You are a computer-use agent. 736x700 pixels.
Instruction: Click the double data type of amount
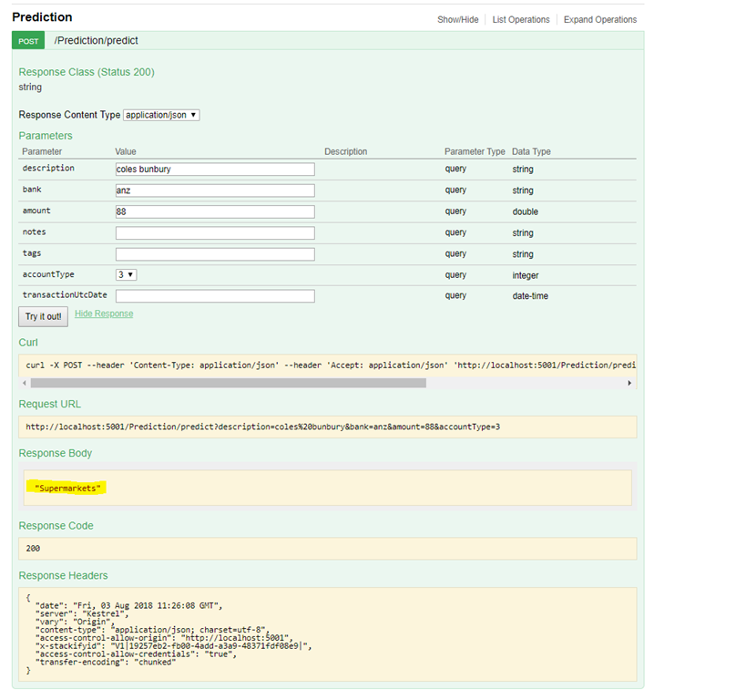click(526, 211)
